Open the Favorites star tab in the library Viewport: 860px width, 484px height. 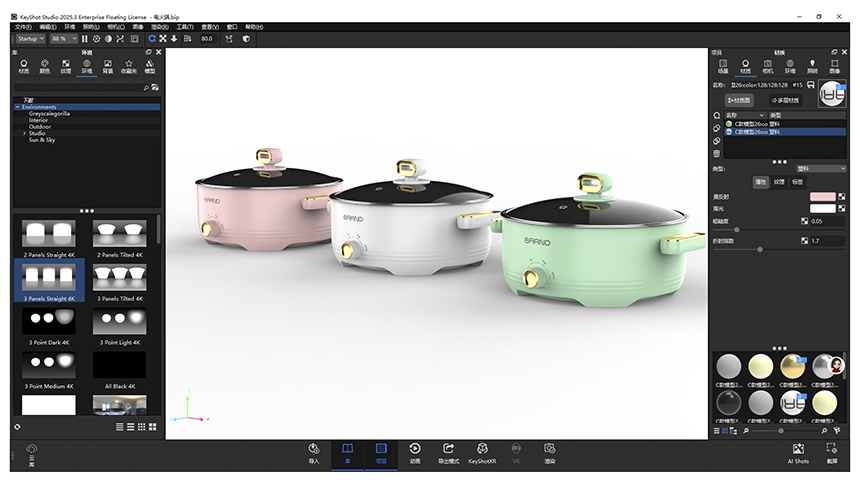click(129, 67)
